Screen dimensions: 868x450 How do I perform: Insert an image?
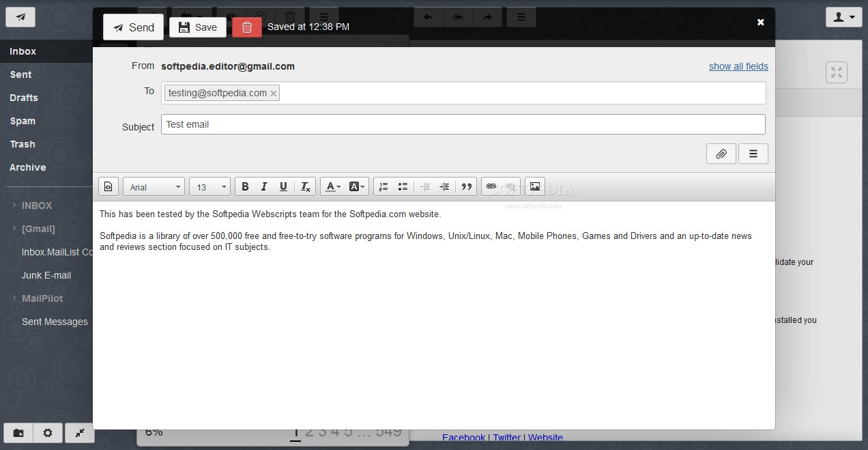tap(535, 187)
